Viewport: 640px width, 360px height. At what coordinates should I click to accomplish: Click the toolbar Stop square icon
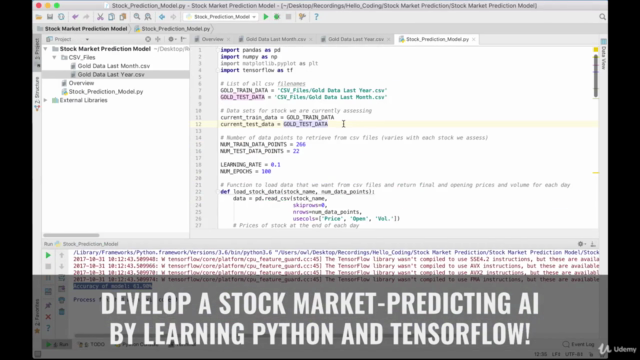pyautogui.click(x=288, y=17)
